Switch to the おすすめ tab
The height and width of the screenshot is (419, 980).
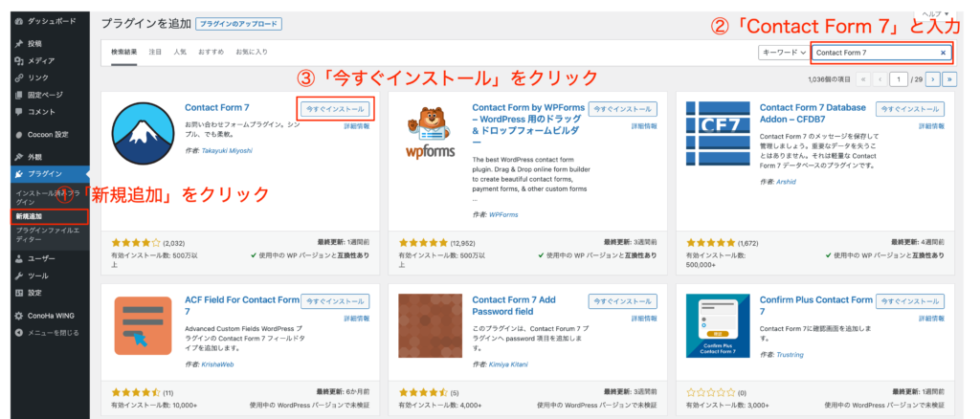click(211, 52)
